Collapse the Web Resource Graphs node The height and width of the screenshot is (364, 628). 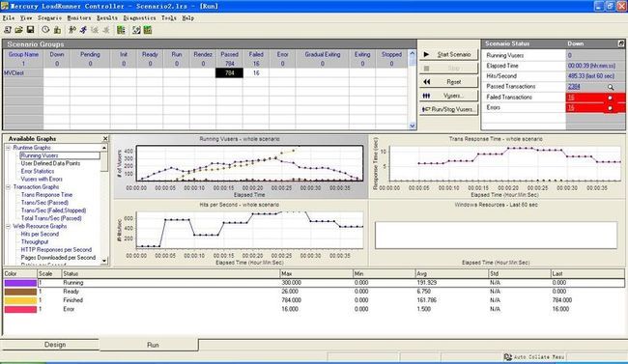[x=8, y=226]
